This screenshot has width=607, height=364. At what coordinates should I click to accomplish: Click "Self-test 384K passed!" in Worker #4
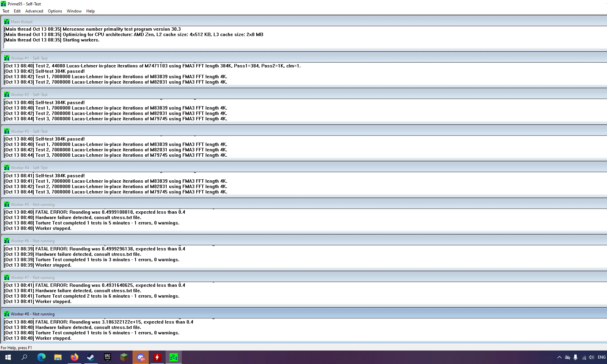pyautogui.click(x=45, y=176)
